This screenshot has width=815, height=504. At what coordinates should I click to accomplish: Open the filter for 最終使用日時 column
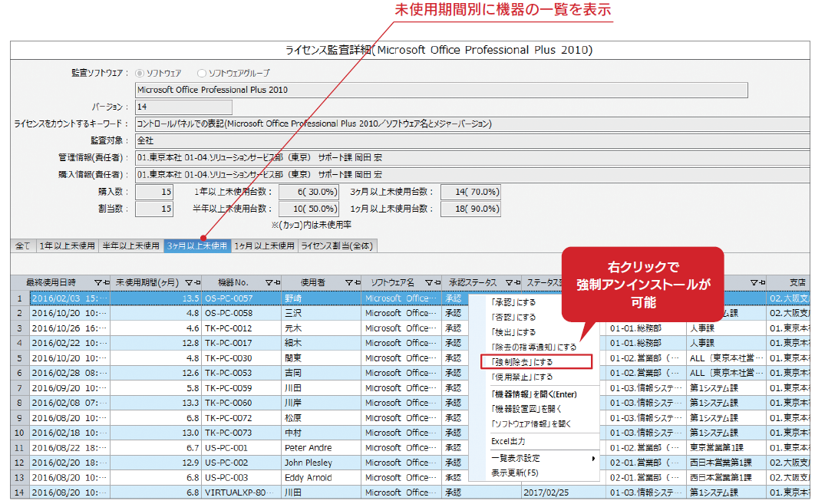[97, 282]
